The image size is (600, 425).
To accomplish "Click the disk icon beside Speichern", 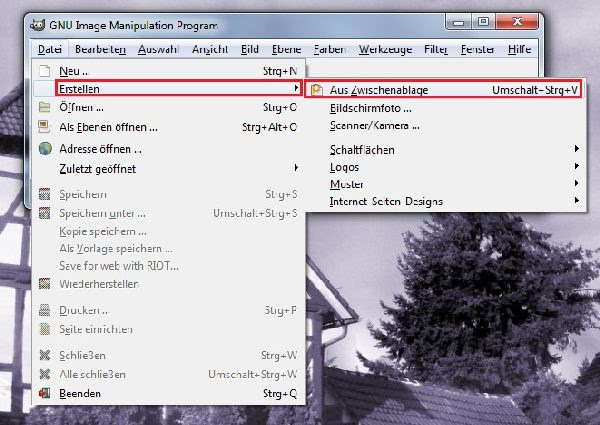I will coord(44,194).
